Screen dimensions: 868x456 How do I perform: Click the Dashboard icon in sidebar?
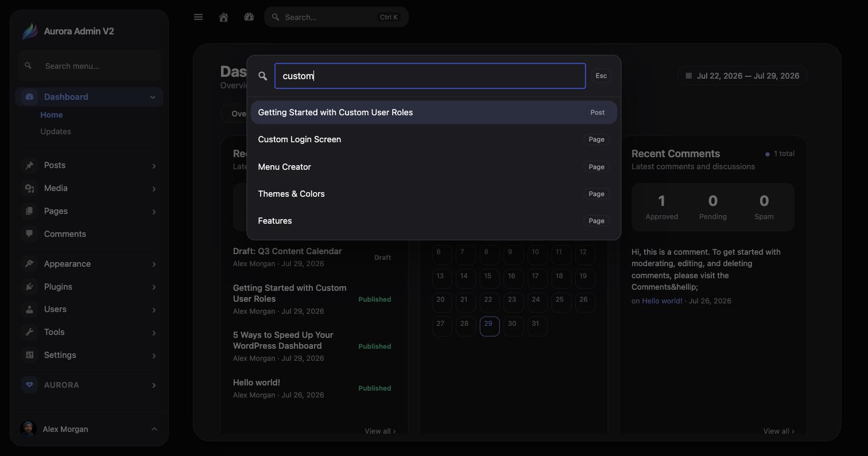[30, 97]
